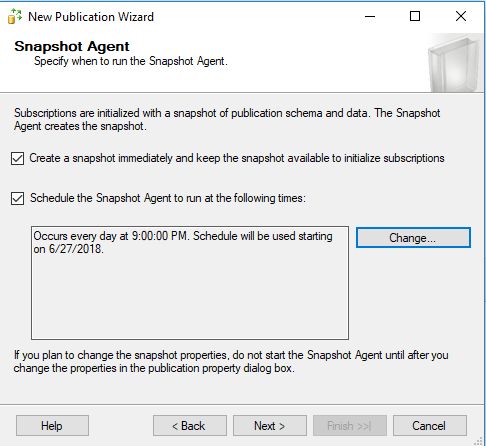Close the wizard window
The width and height of the screenshot is (486, 446).
pos(461,16)
